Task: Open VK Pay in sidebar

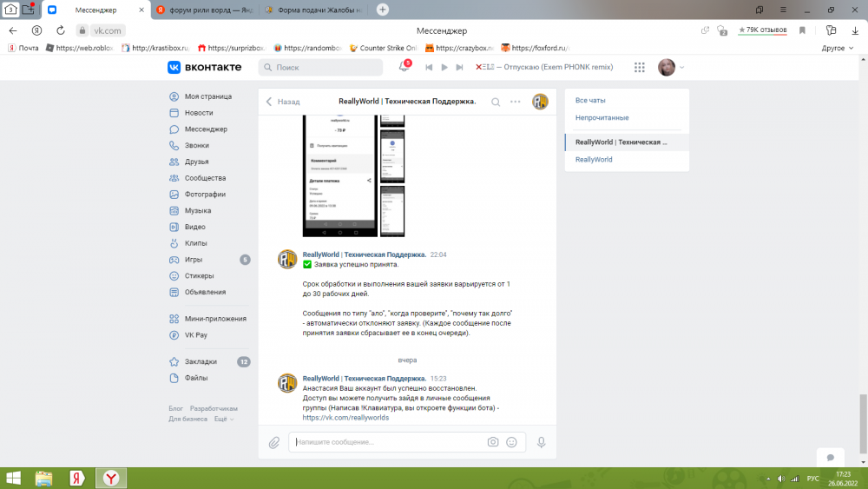Action: click(195, 335)
